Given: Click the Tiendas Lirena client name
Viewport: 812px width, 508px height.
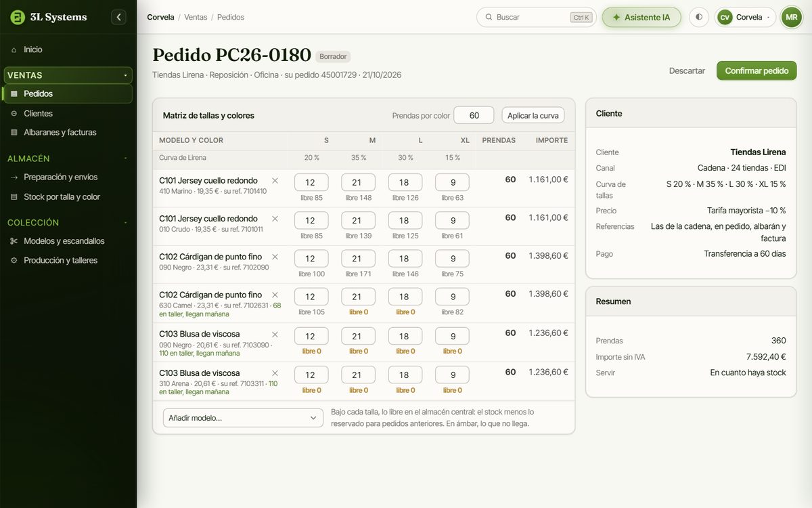Looking at the screenshot, I should click(758, 152).
